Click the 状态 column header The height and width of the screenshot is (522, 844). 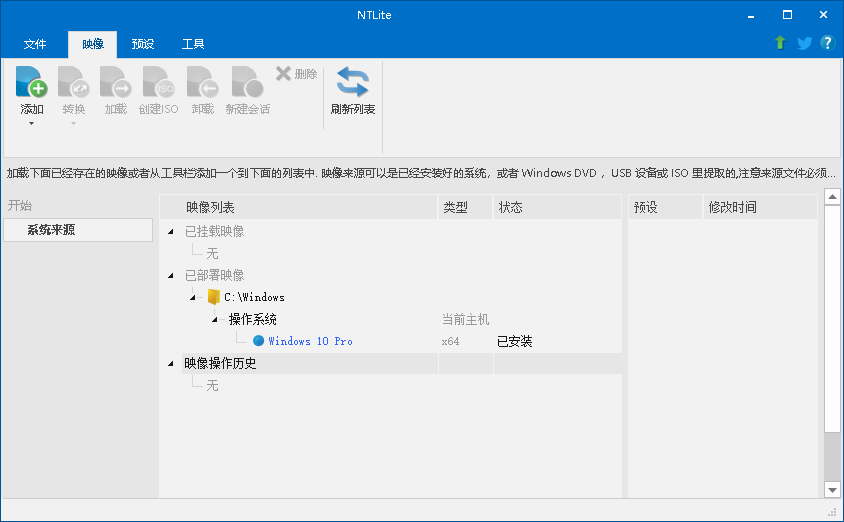(x=557, y=207)
